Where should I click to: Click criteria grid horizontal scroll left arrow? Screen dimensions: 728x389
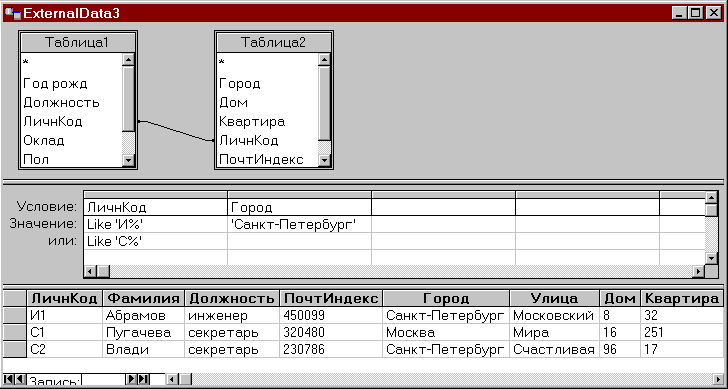[91, 271]
